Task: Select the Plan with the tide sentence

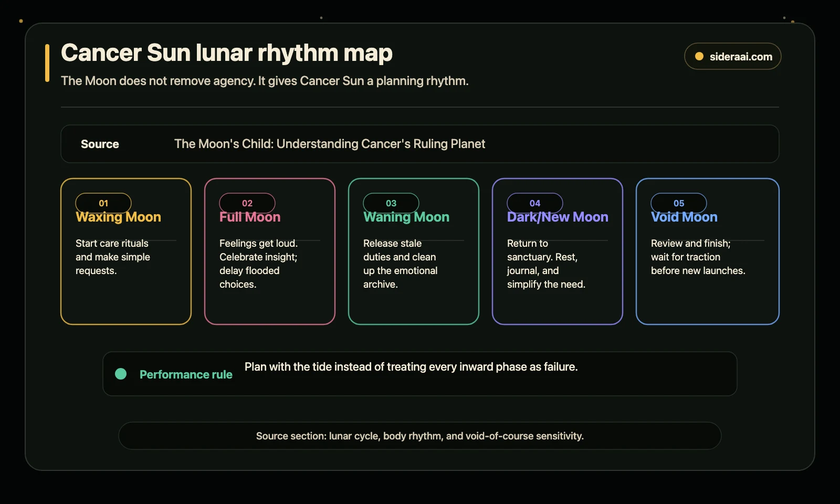Action: tap(411, 367)
